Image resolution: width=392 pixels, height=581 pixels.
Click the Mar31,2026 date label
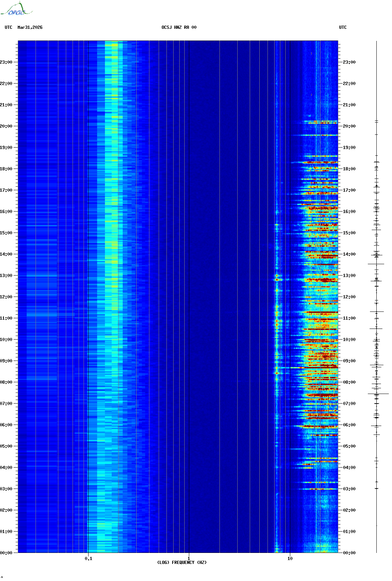tap(30, 27)
